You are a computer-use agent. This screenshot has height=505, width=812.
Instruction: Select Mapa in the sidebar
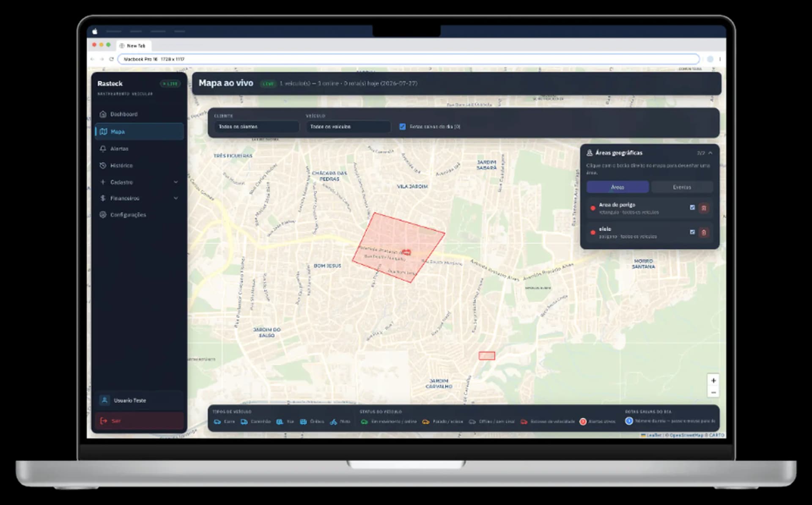139,132
